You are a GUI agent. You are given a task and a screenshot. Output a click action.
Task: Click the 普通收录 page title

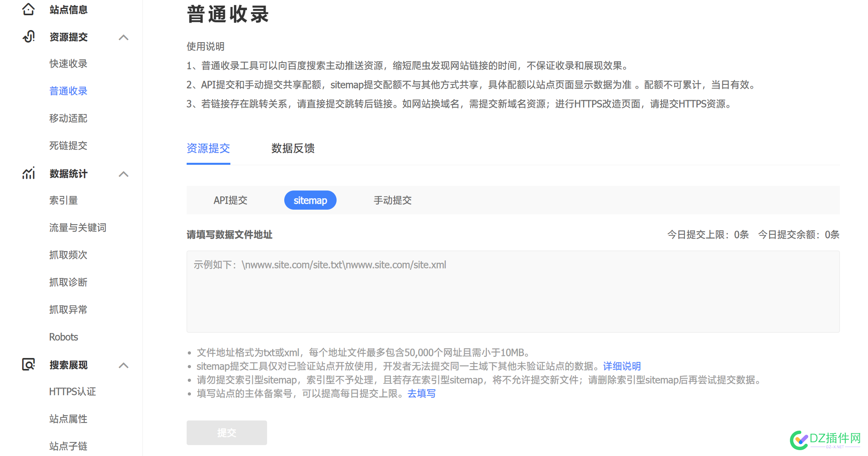pyautogui.click(x=228, y=14)
